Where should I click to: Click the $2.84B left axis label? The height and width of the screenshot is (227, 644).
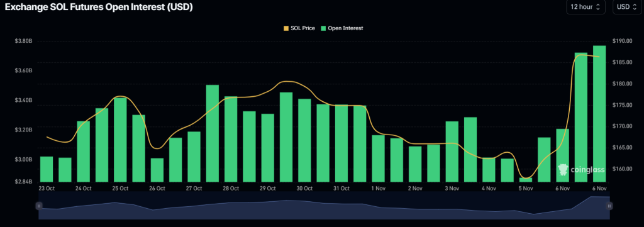[23, 182]
